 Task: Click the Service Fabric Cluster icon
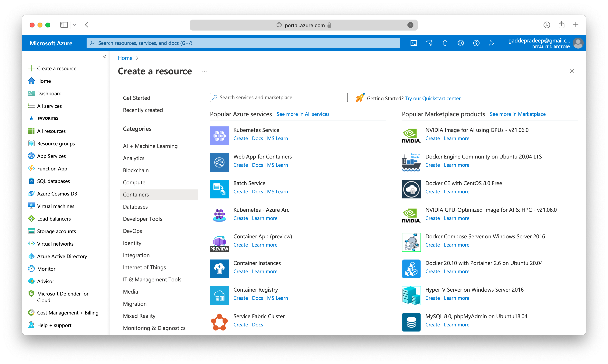point(219,322)
